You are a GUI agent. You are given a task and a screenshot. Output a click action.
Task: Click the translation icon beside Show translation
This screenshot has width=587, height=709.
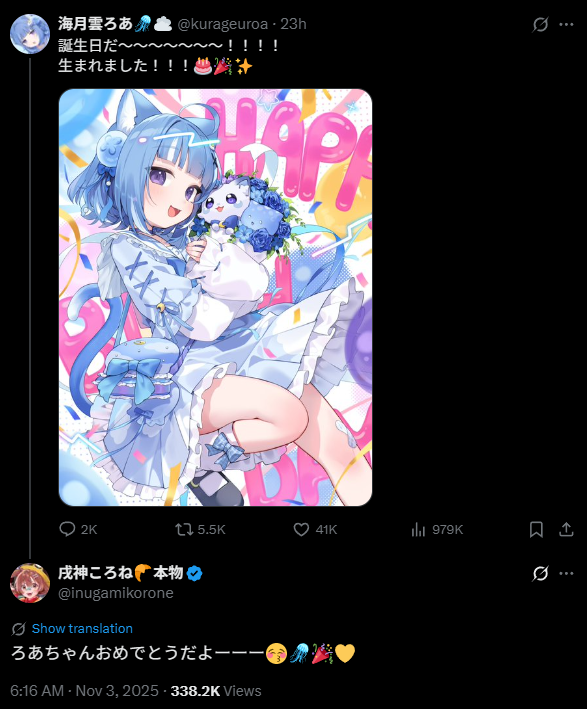(19, 629)
